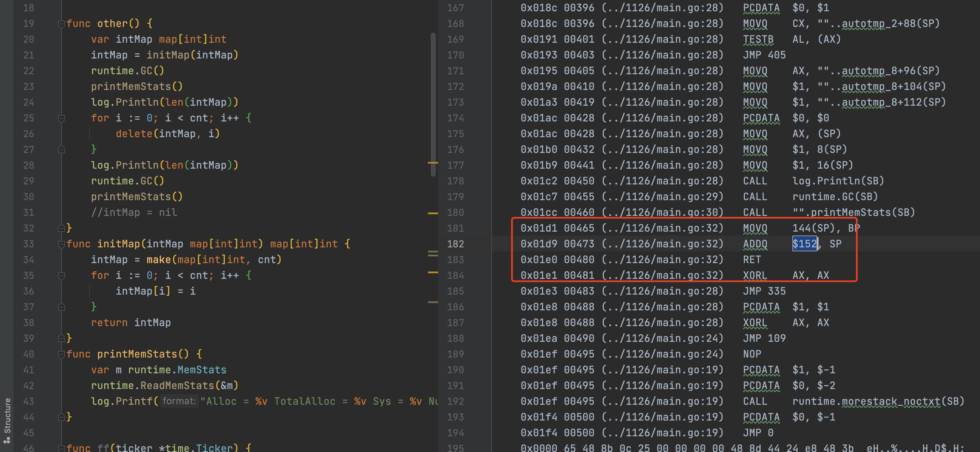Screen dimensions: 980x452
Task: Fold the delete for-loop at line 25
Action: [x=61, y=118]
